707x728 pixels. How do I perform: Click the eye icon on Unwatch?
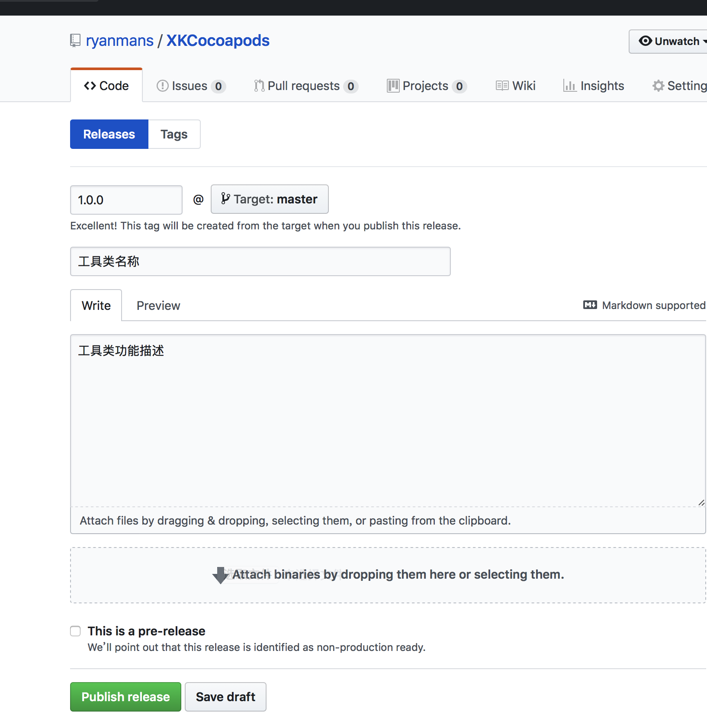coord(645,41)
